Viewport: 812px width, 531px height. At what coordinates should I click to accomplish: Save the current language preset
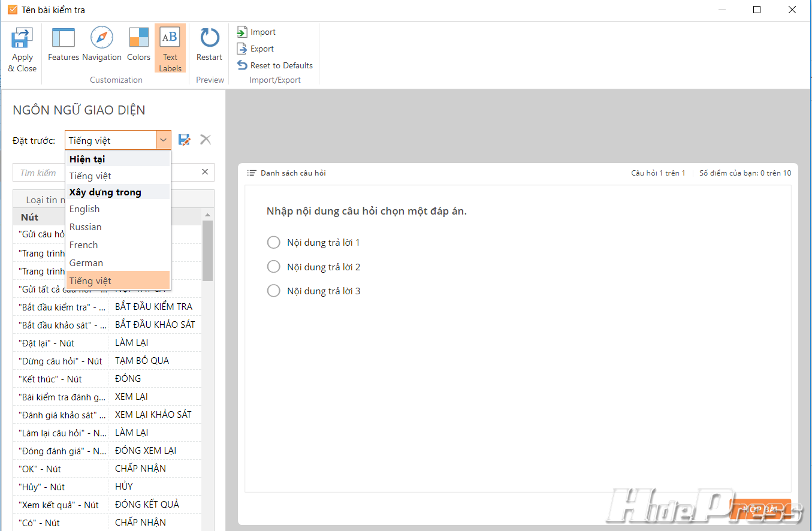(x=185, y=140)
